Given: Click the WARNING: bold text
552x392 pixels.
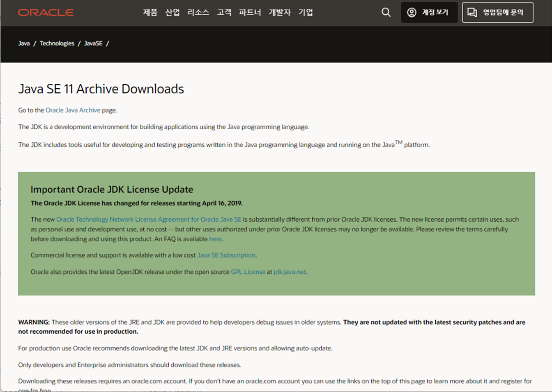Looking at the screenshot, I should point(34,322).
